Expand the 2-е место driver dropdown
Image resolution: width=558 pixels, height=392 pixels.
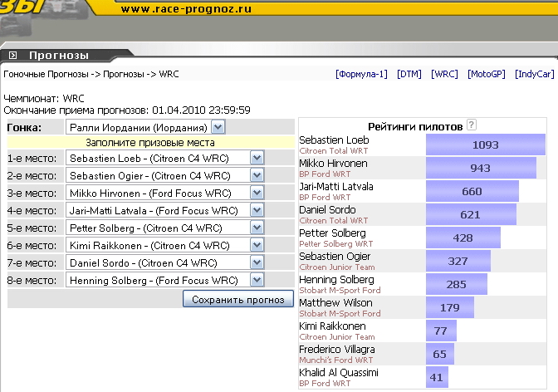(165, 175)
